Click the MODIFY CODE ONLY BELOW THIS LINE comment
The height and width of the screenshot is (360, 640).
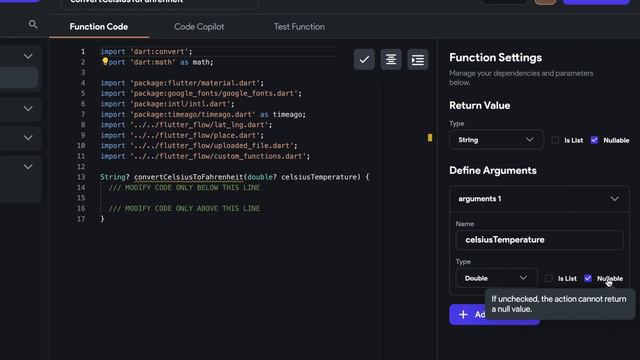point(184,188)
